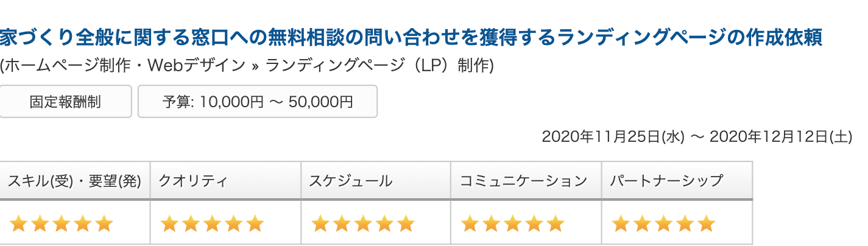Click first star under パートナーシップ
Image resolution: width=868 pixels, height=246 pixels.
(620, 223)
